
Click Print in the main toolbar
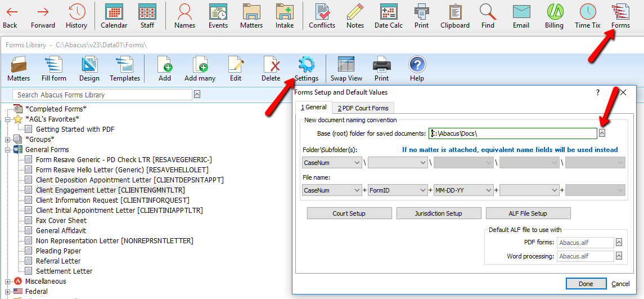[x=421, y=16]
